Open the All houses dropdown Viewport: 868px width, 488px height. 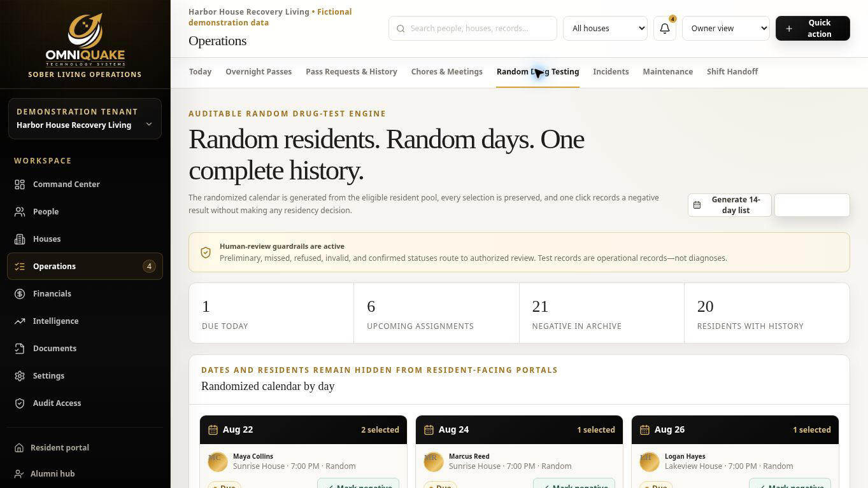pos(605,29)
